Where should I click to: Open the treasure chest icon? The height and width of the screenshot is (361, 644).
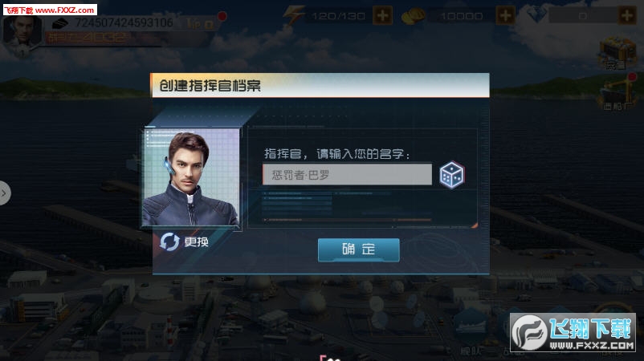click(x=618, y=52)
